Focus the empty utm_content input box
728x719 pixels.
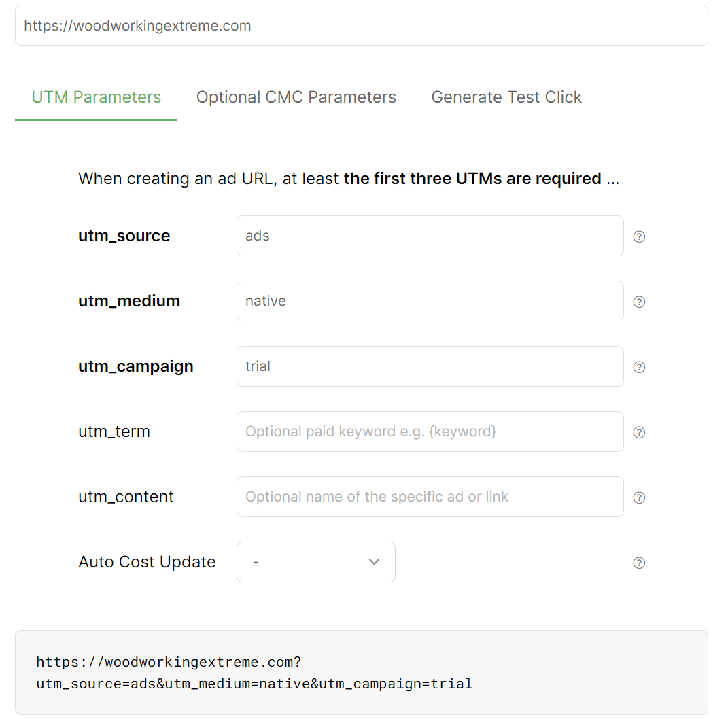pyautogui.click(x=430, y=497)
